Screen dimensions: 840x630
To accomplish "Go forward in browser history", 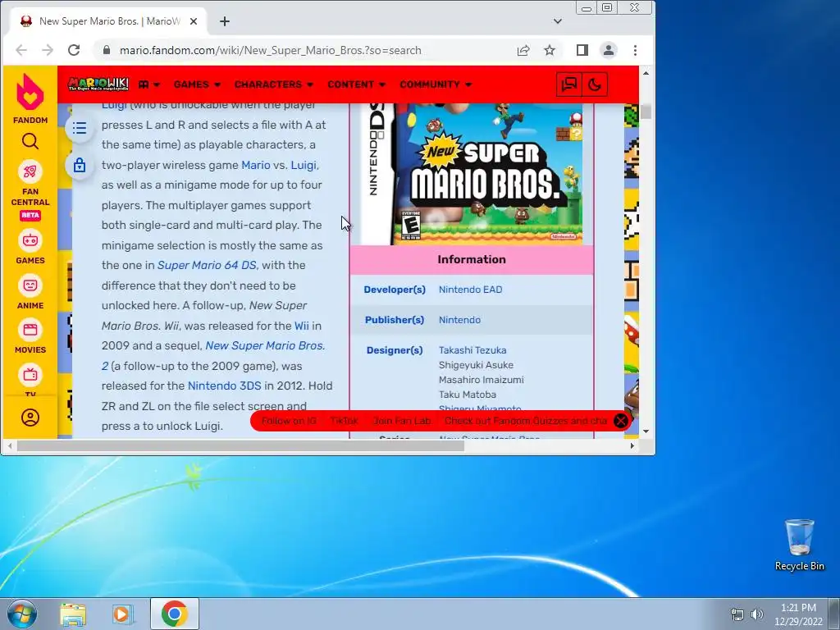I will coord(48,50).
